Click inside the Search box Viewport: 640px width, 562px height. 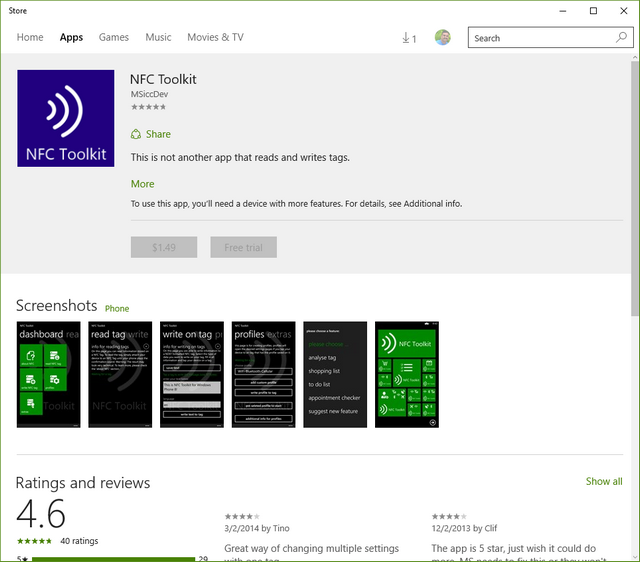coord(551,38)
